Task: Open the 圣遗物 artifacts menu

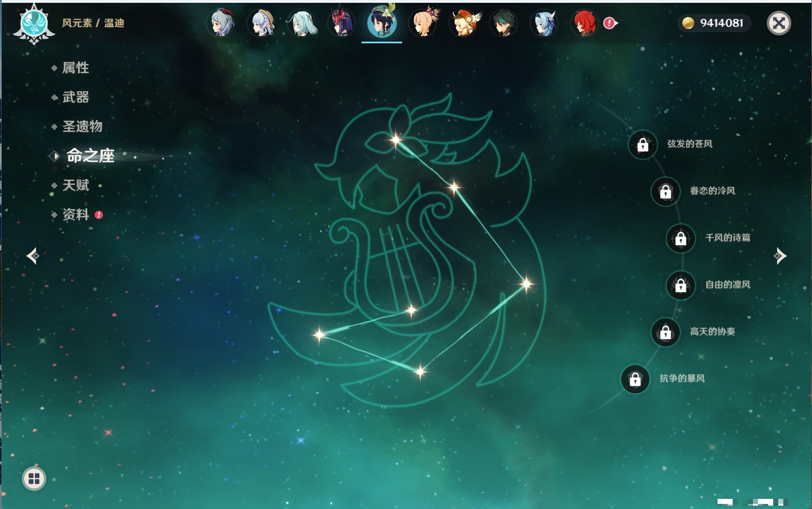Action: click(x=82, y=127)
